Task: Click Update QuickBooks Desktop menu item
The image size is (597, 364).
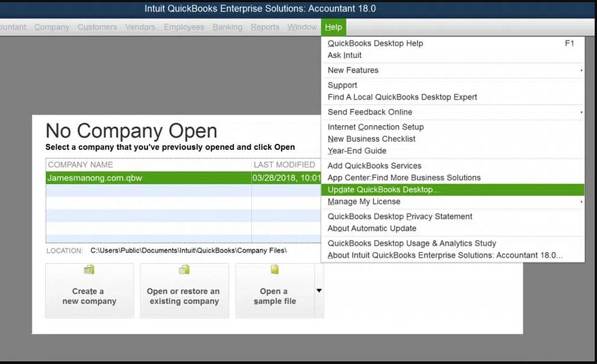Action: point(453,189)
